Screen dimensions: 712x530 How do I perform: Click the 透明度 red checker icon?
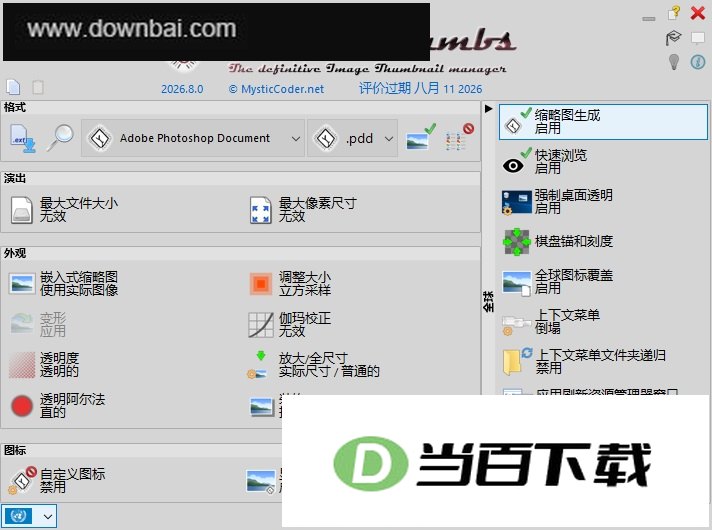tap(22, 365)
